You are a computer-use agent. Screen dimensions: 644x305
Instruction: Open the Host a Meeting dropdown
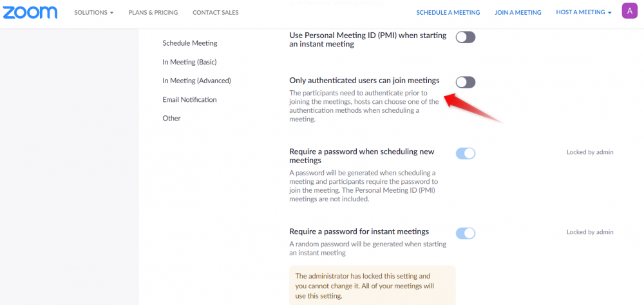583,12
